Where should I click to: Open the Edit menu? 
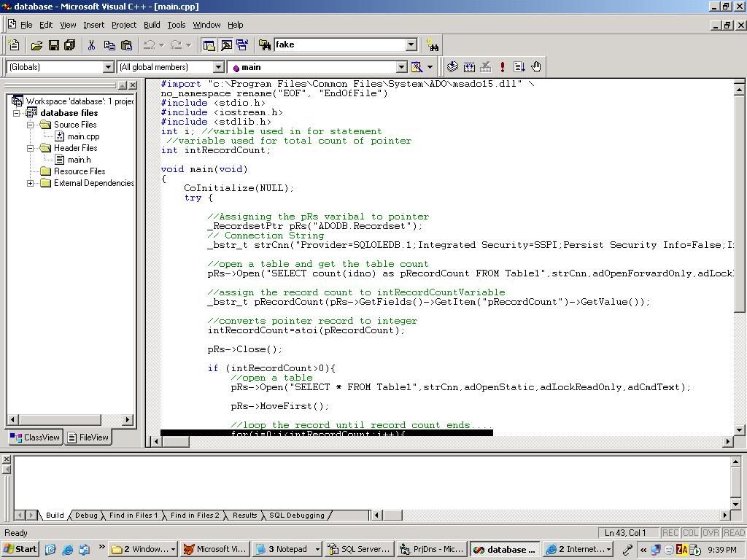coord(46,25)
